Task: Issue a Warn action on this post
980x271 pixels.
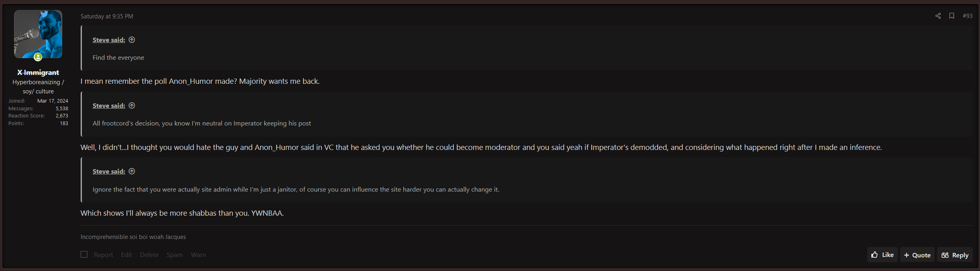Action: point(198,255)
